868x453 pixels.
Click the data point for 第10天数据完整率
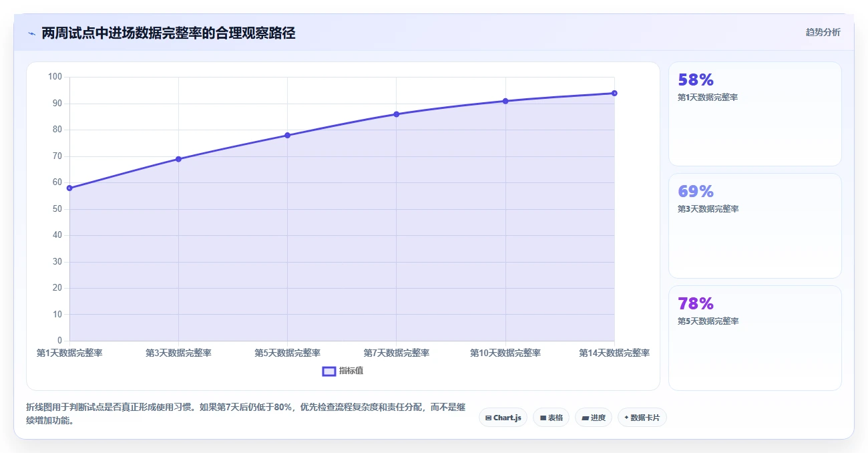pos(505,101)
